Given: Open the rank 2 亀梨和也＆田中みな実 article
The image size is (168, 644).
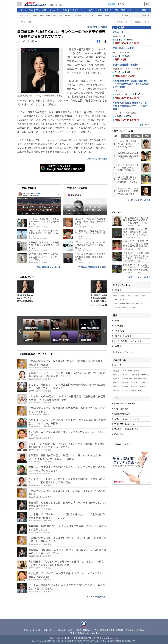Looking at the screenshot, I should pyautogui.click(x=131, y=156).
